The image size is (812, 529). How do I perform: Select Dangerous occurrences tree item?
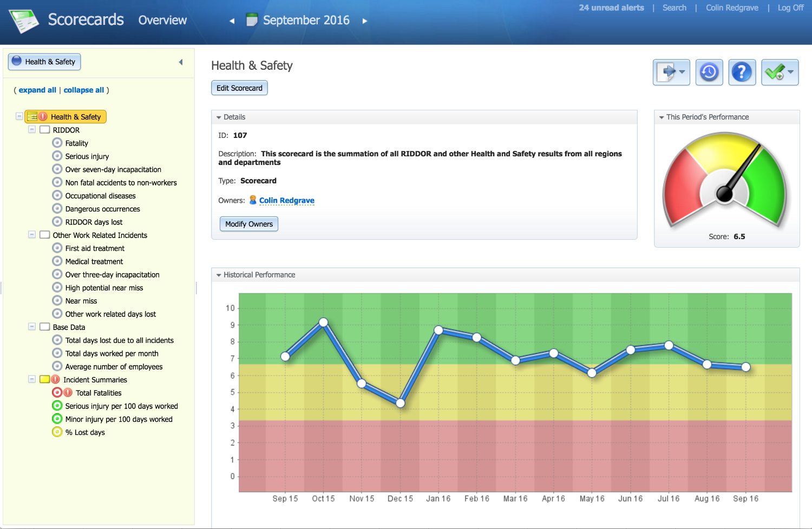[x=103, y=209]
